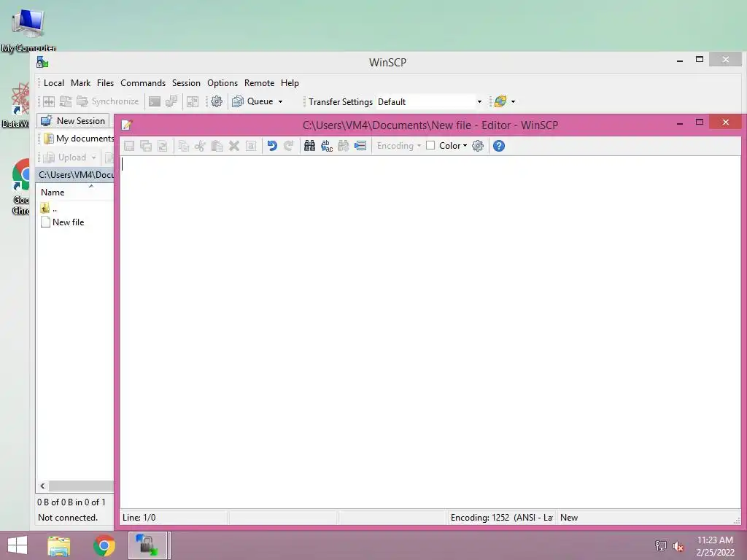The image size is (747, 560).
Task: Click the Select All icon in the editor
Action: tap(251, 146)
